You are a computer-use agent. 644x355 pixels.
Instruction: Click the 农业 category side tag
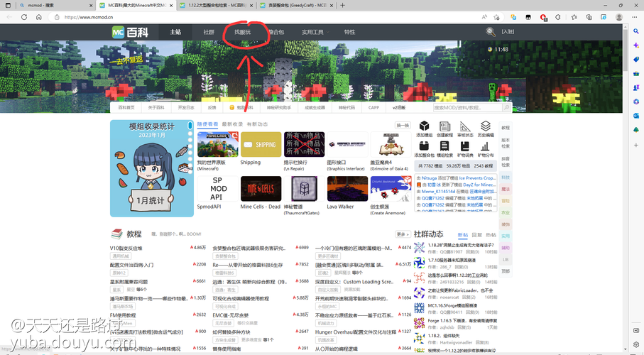pos(506,212)
